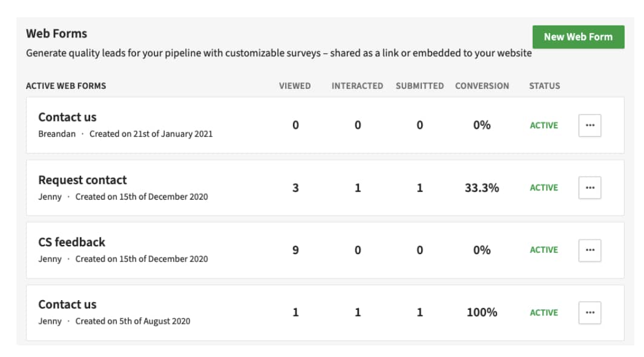Sort by the INTERACTED column header
The width and height of the screenshot is (644, 357).
(357, 86)
